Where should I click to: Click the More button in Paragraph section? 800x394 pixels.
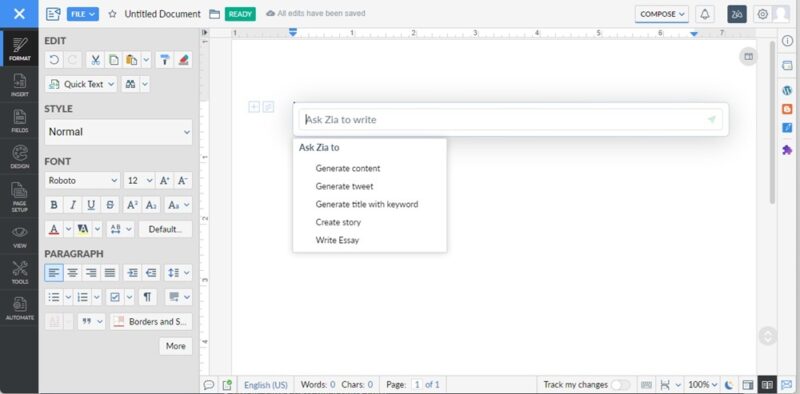point(176,346)
